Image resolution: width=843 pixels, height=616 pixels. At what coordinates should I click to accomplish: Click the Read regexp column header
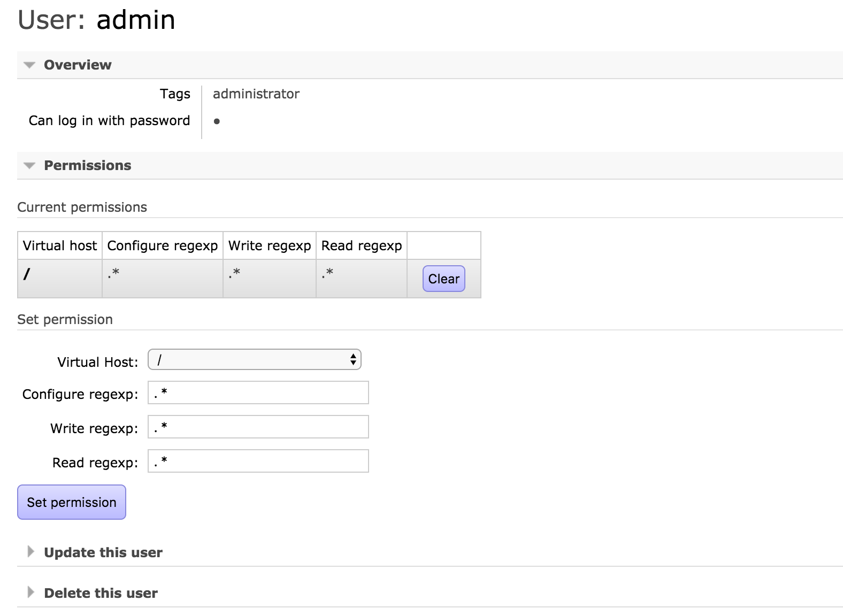click(x=362, y=246)
